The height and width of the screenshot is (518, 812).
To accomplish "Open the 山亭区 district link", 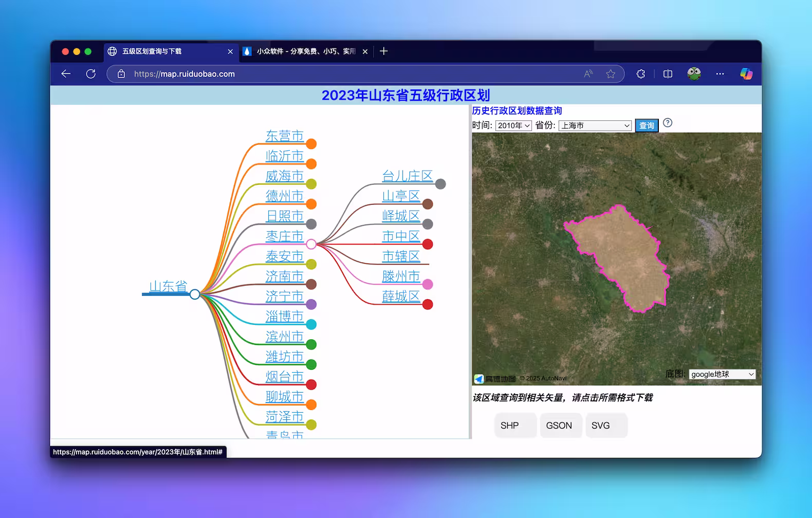I will (401, 196).
